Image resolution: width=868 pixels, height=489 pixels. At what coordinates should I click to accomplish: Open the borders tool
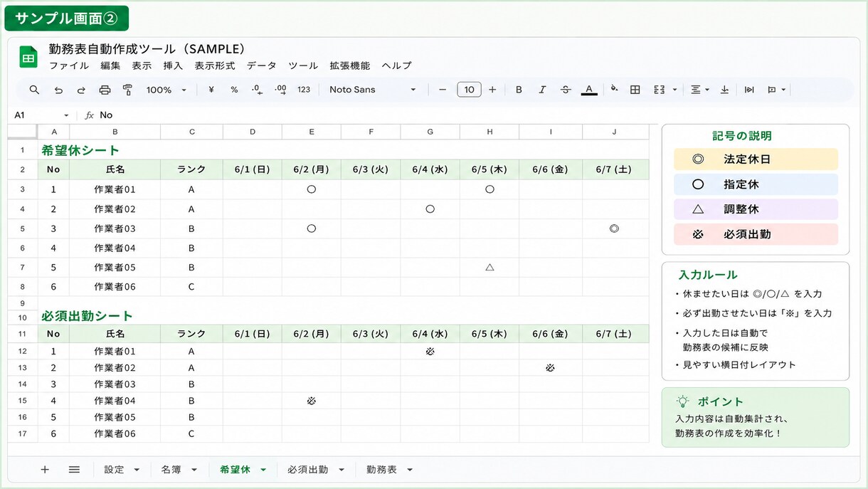click(635, 90)
